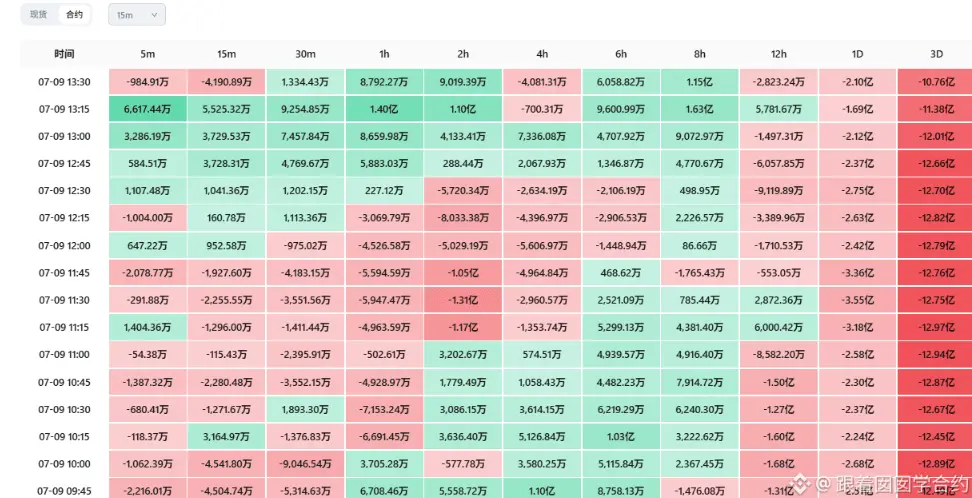Image resolution: width=972 pixels, height=498 pixels.
Task: Click the 1D column header
Action: pos(857,54)
